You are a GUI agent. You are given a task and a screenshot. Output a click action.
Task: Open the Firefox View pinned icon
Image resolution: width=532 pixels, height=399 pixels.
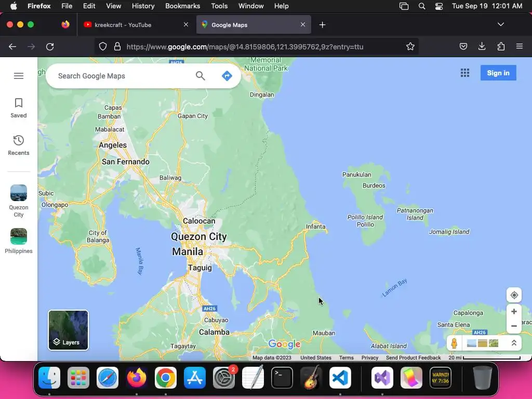(x=65, y=24)
